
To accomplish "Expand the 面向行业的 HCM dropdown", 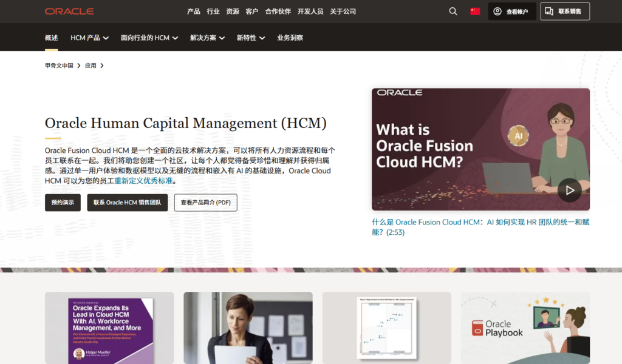I will 149,38.
